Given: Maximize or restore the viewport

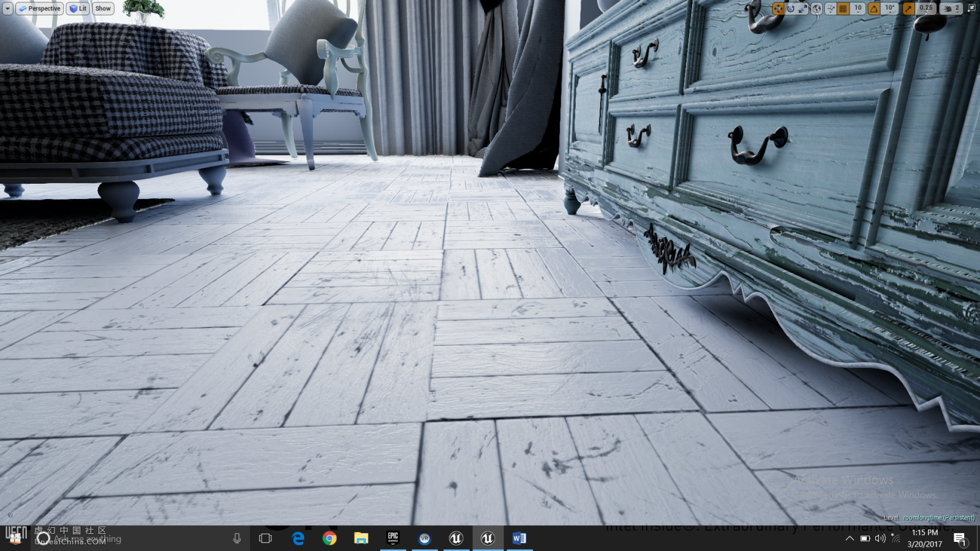Looking at the screenshot, I should click(x=971, y=8).
